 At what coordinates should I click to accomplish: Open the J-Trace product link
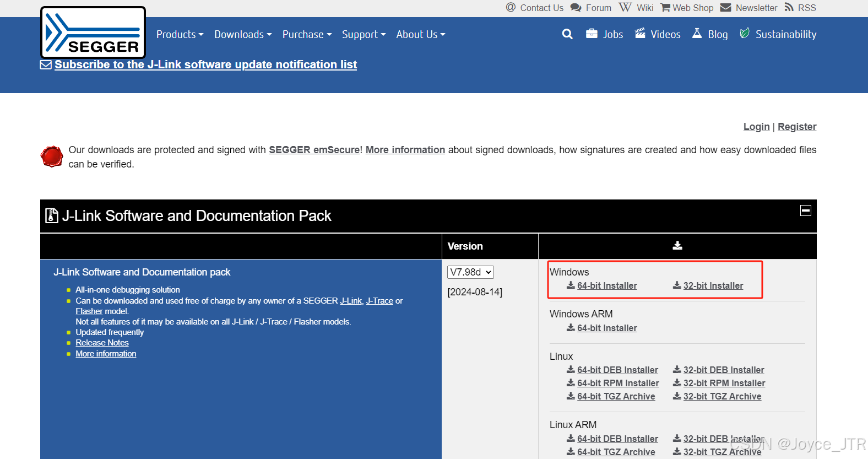pos(379,301)
